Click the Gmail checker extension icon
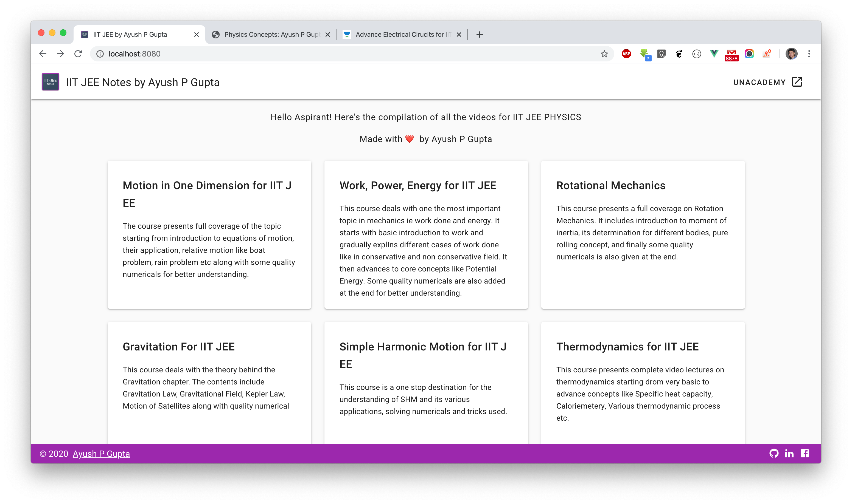852x504 pixels. coord(731,54)
